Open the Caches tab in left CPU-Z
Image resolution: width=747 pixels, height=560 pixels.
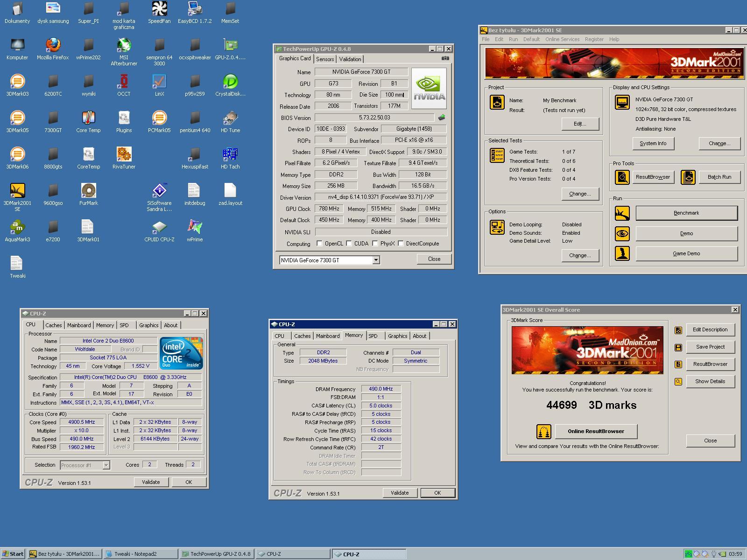(53, 325)
